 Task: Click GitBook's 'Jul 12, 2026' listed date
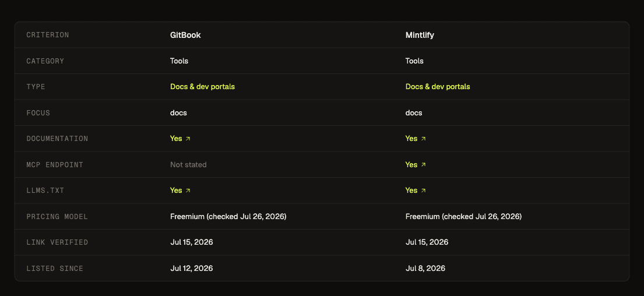point(191,269)
